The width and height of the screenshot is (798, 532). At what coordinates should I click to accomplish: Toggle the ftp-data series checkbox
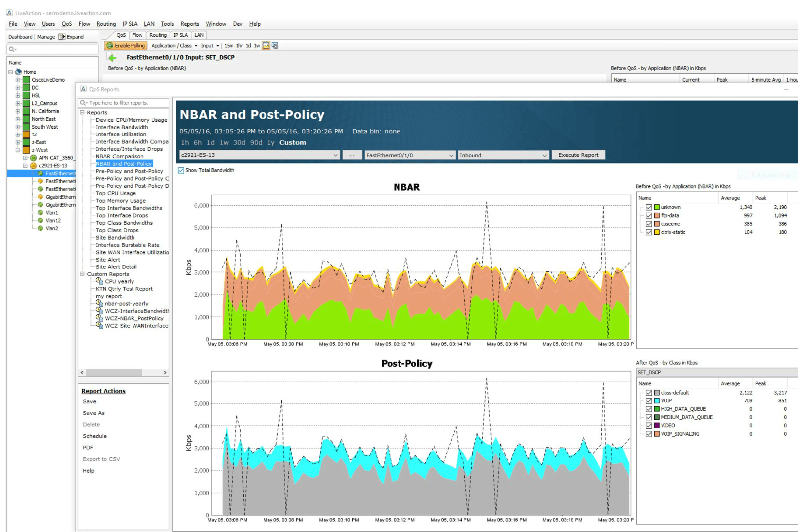coord(649,216)
